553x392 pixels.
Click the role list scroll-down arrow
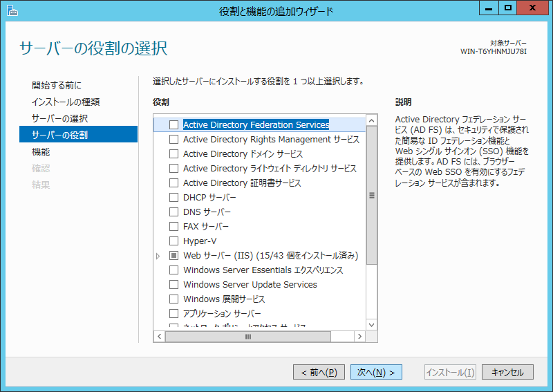click(x=372, y=324)
